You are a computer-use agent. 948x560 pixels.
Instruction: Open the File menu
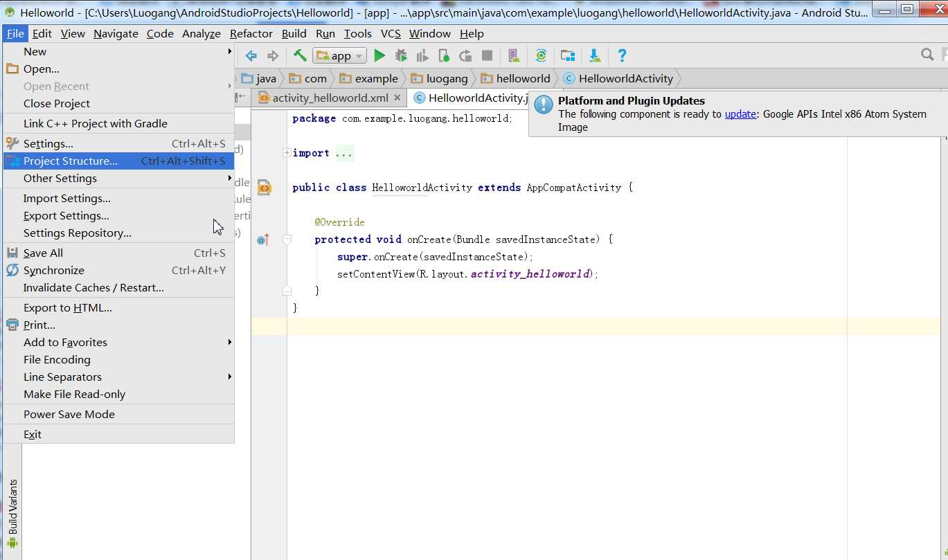pos(15,33)
